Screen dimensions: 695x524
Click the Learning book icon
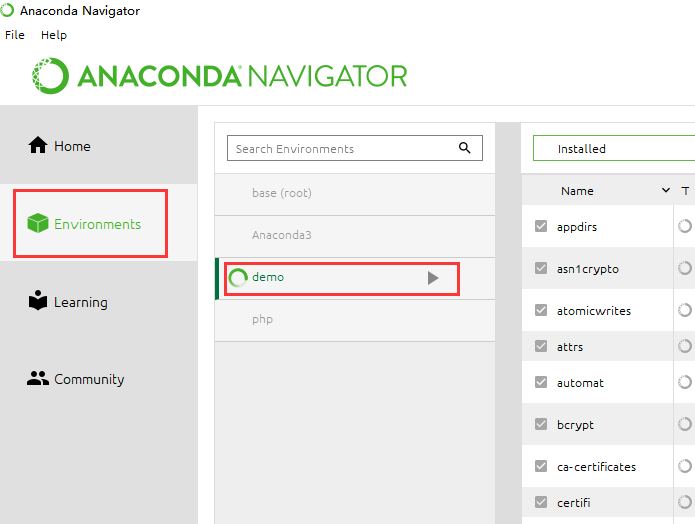(38, 301)
